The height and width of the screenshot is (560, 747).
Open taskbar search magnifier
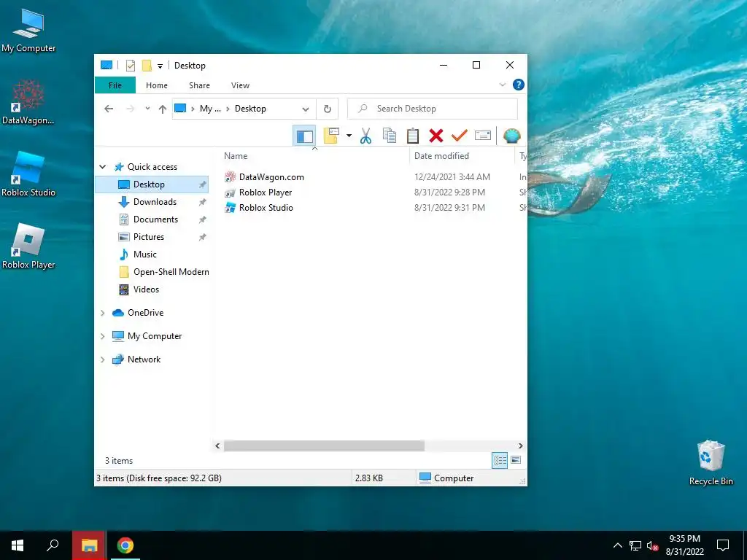pos(53,545)
